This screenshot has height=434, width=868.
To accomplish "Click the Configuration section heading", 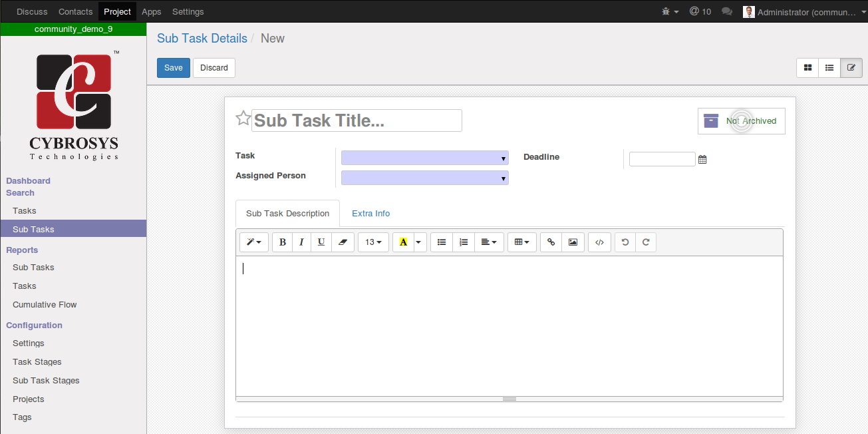I will coord(34,325).
